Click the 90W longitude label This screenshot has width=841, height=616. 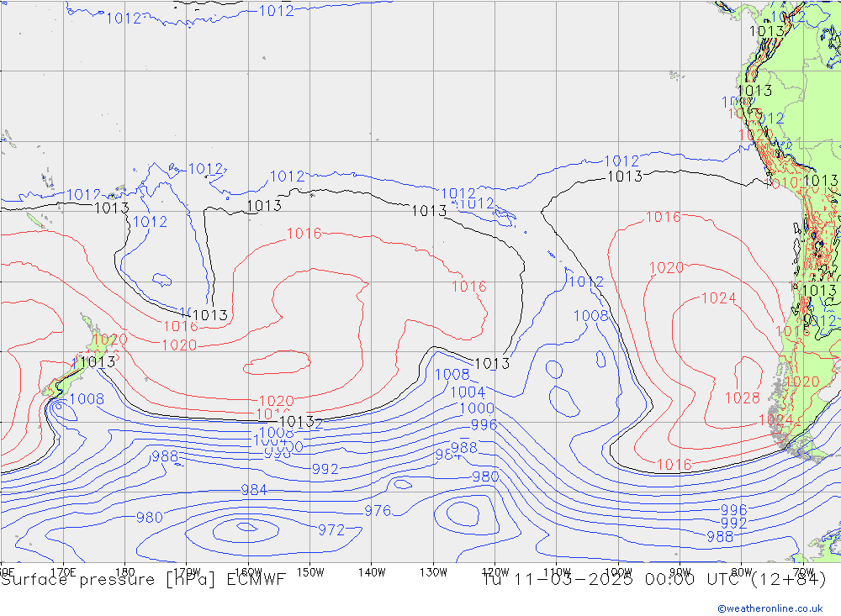tap(680, 572)
